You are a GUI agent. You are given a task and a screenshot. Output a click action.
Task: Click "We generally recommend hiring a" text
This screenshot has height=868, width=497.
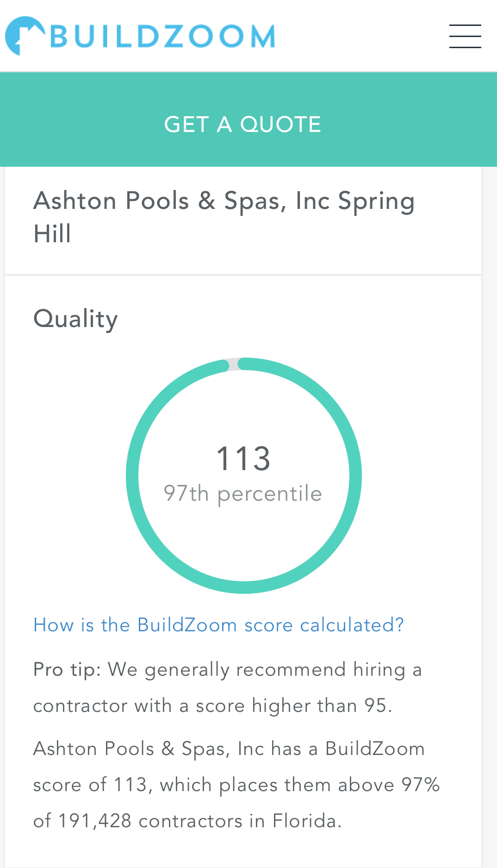[265, 670]
